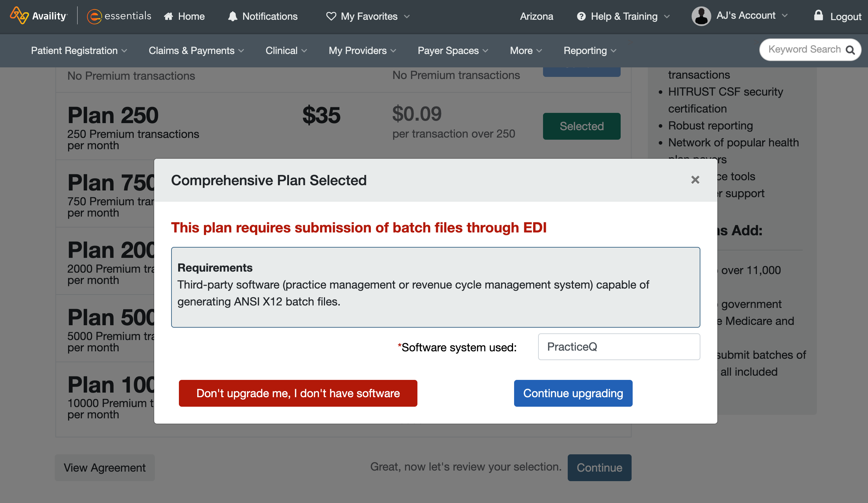
Task: Click the Keyword Search magnifier icon
Action: pos(850,50)
